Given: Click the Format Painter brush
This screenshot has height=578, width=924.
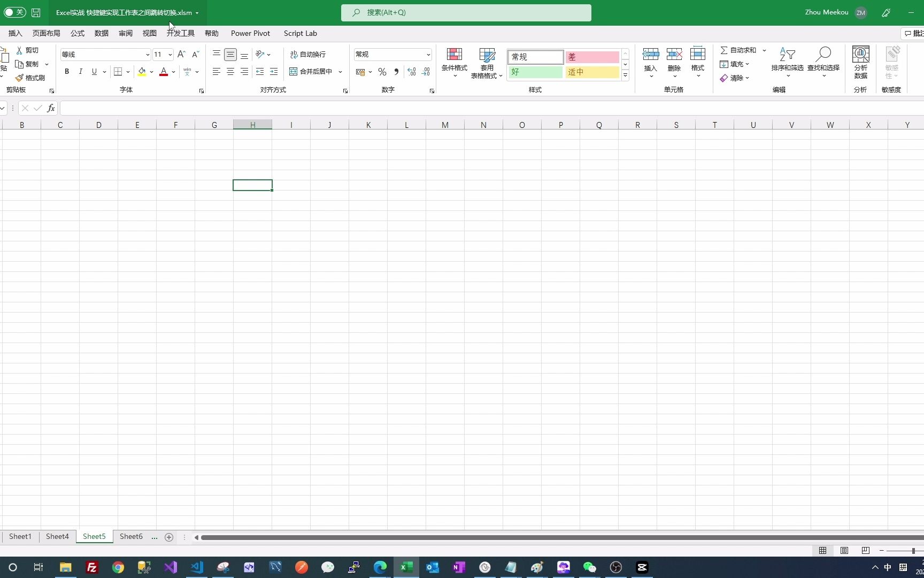Looking at the screenshot, I should click(x=19, y=78).
